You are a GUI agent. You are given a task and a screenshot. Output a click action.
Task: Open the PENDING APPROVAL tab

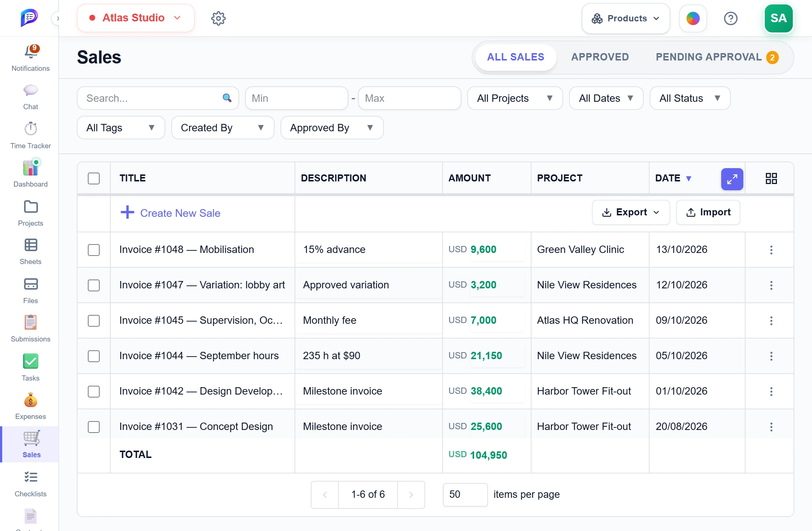click(x=717, y=57)
